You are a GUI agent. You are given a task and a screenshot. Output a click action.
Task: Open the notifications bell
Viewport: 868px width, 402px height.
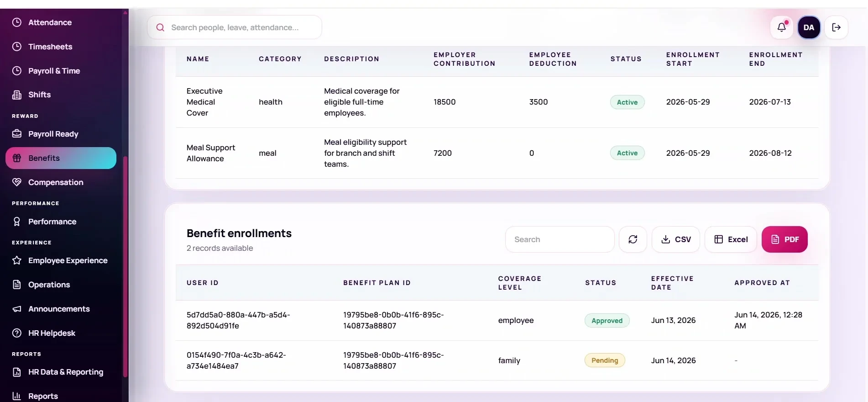pos(782,27)
